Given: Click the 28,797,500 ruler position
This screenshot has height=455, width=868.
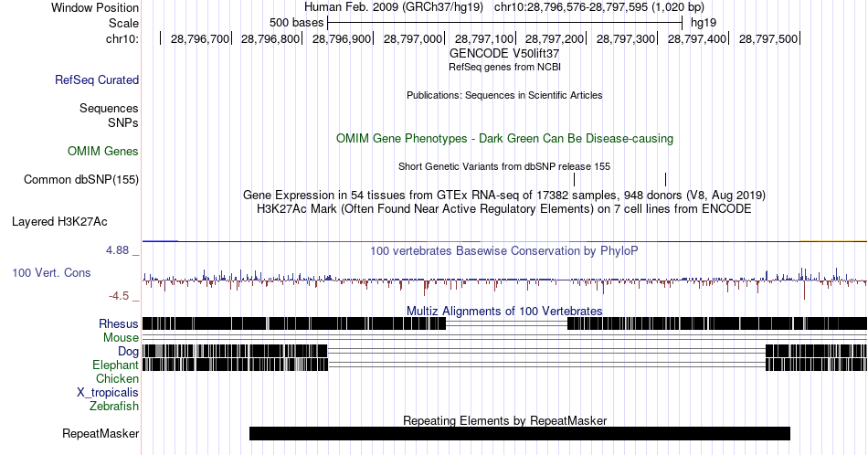Looking at the screenshot, I should (768, 38).
